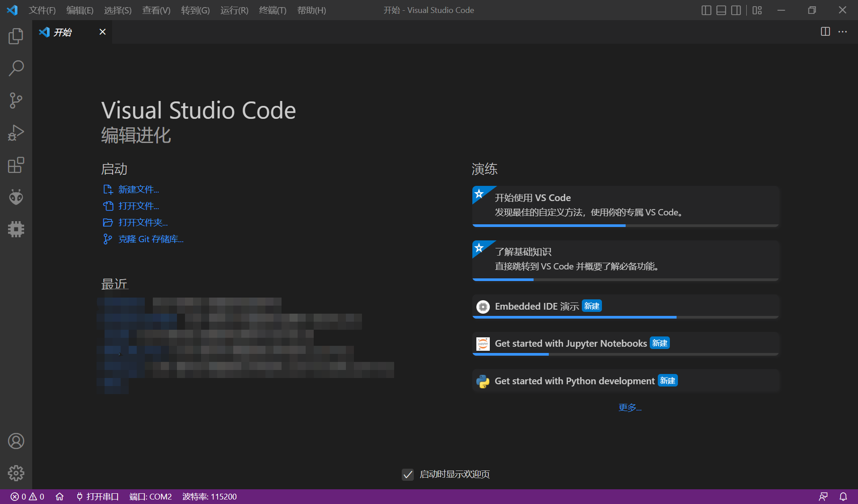Viewport: 858px width, 504px height.
Task: Click the 新建 badge on Python development
Action: [668, 381]
